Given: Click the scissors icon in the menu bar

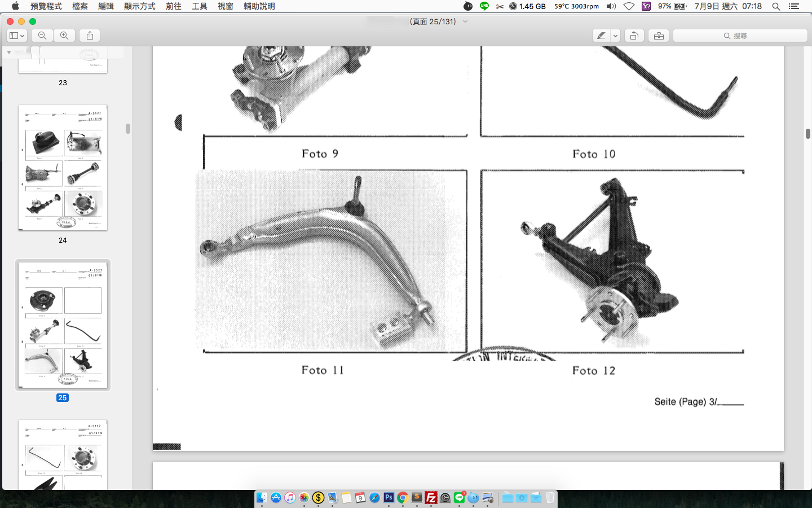Looking at the screenshot, I should (x=500, y=6).
